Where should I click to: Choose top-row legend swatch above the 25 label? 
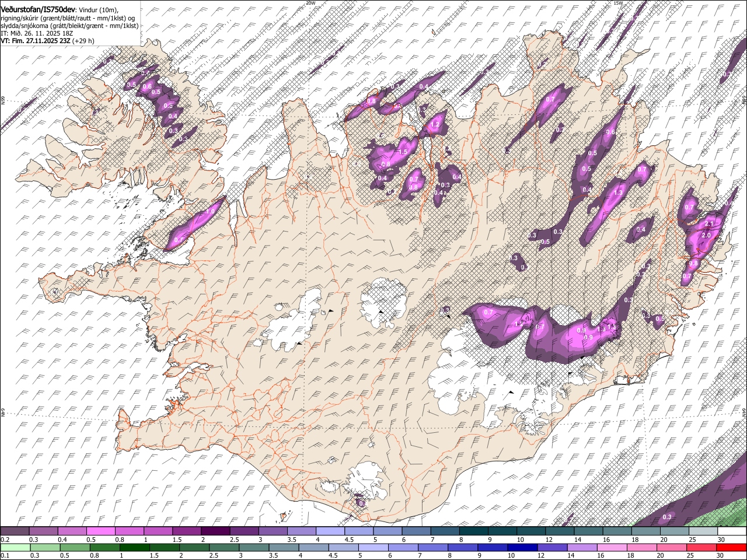click(x=703, y=531)
